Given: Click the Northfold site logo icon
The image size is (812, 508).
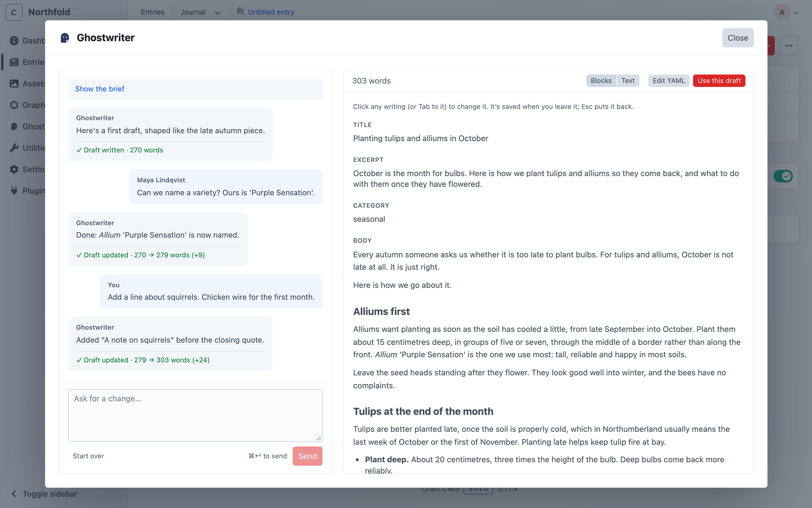Looking at the screenshot, I should coord(14,12).
